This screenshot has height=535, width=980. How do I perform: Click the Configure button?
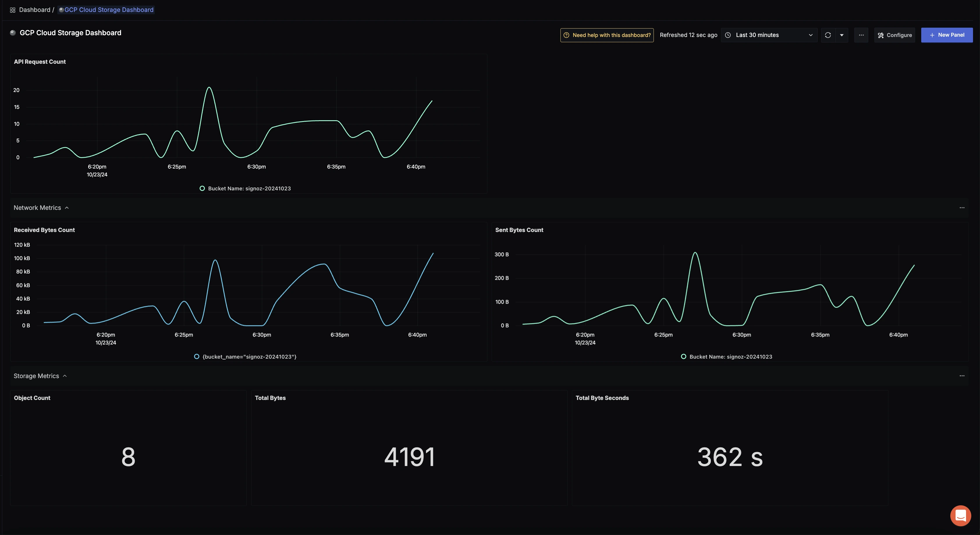point(894,35)
